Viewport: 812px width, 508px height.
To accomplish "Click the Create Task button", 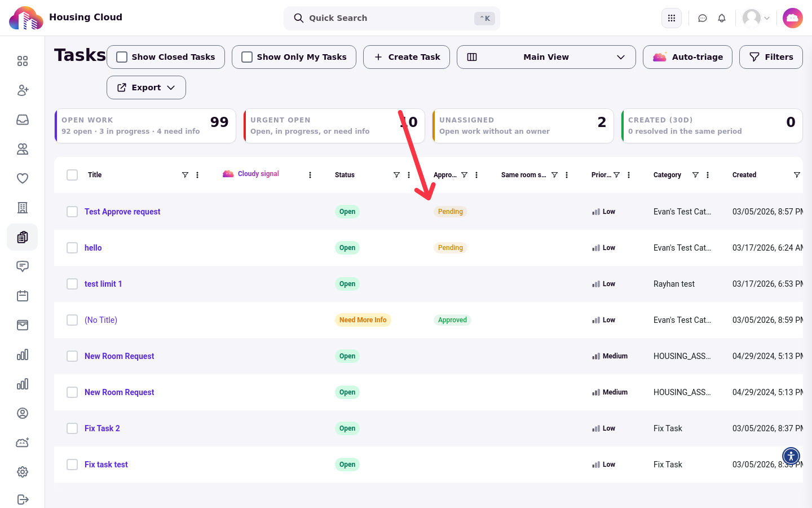I will click(407, 57).
